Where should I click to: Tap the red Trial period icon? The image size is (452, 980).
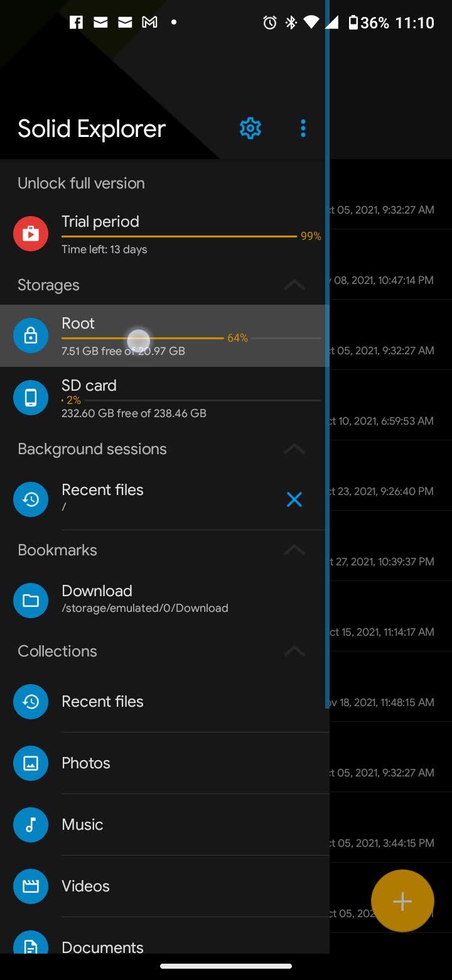(x=31, y=234)
